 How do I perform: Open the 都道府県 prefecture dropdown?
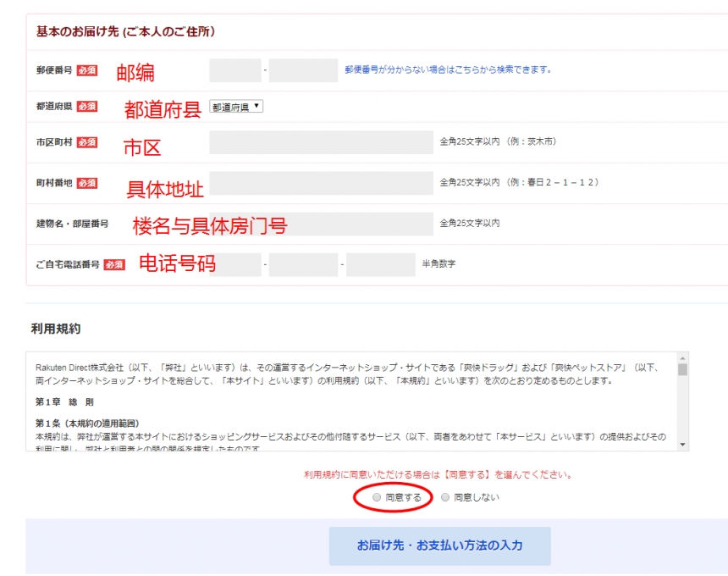click(x=236, y=107)
